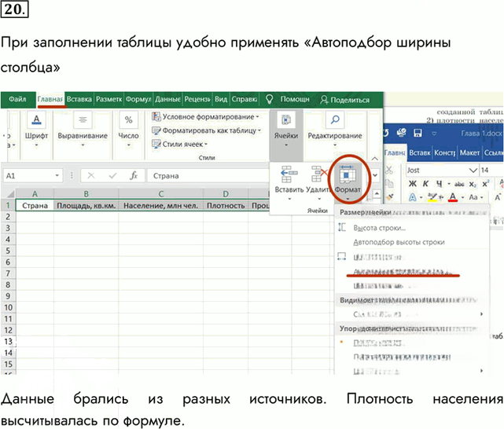Click the Помощник lightbulb icon
Image resolution: width=504 pixels, height=429 pixels.
tap(270, 99)
